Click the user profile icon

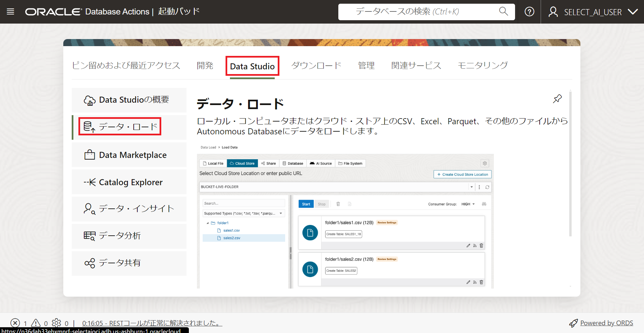point(553,12)
